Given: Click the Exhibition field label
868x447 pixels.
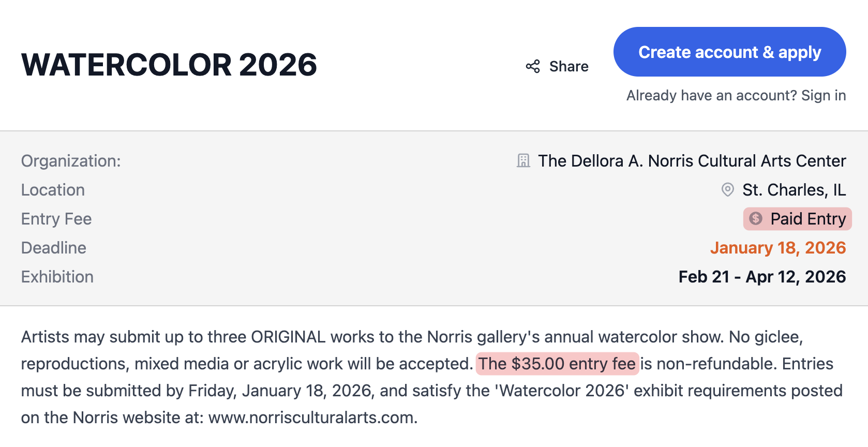Looking at the screenshot, I should [x=57, y=277].
